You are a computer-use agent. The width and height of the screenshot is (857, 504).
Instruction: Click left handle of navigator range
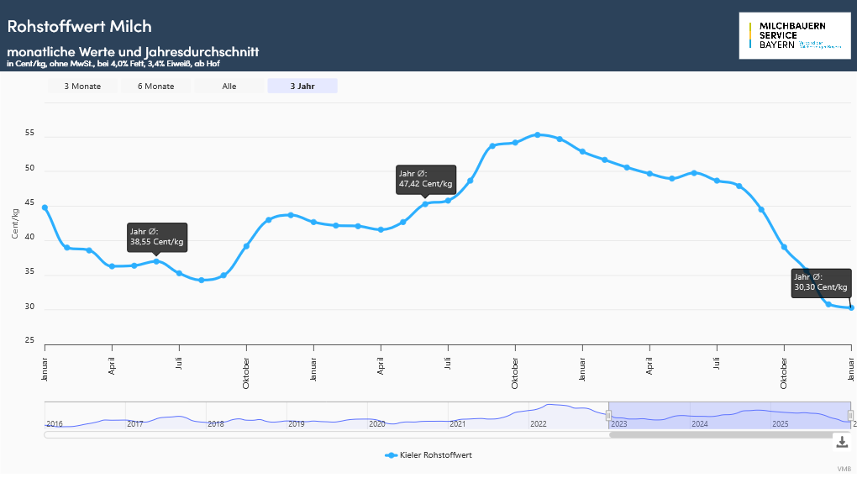608,415
